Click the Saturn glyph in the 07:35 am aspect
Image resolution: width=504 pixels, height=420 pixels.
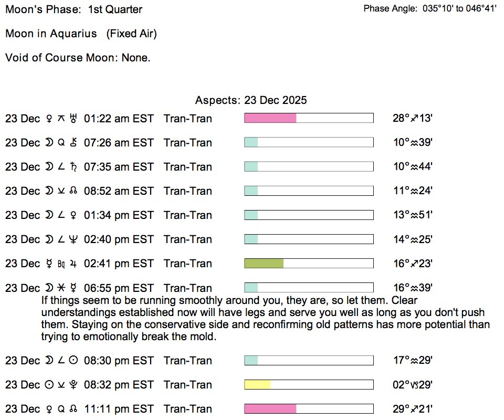click(x=73, y=167)
